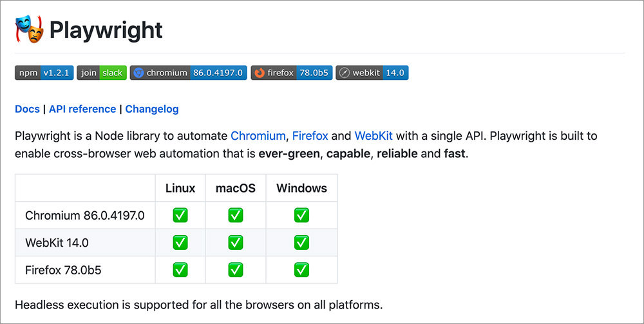Click the join slack badge

[101, 73]
